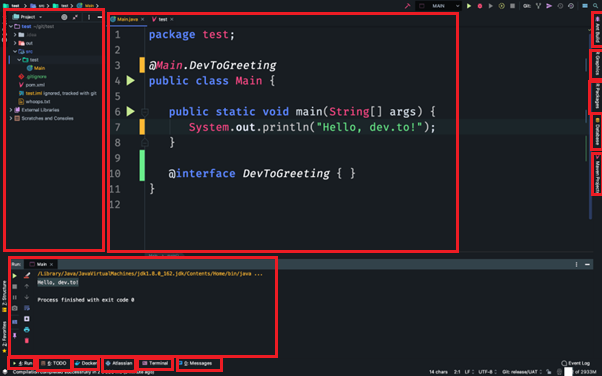Image resolution: width=602 pixels, height=376 pixels.
Task: Open the Structure tool window tab
Action: [x=4, y=296]
